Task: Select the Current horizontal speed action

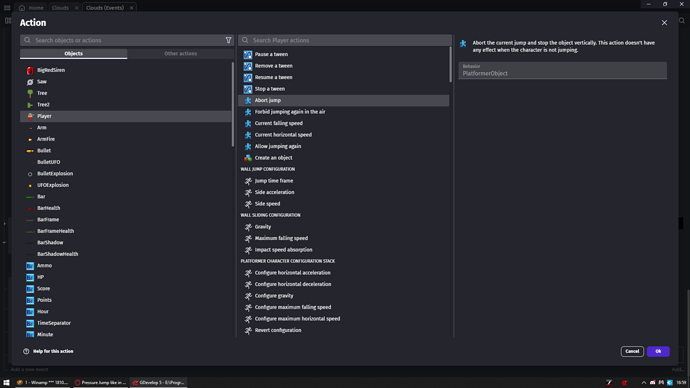Action: (x=343, y=135)
